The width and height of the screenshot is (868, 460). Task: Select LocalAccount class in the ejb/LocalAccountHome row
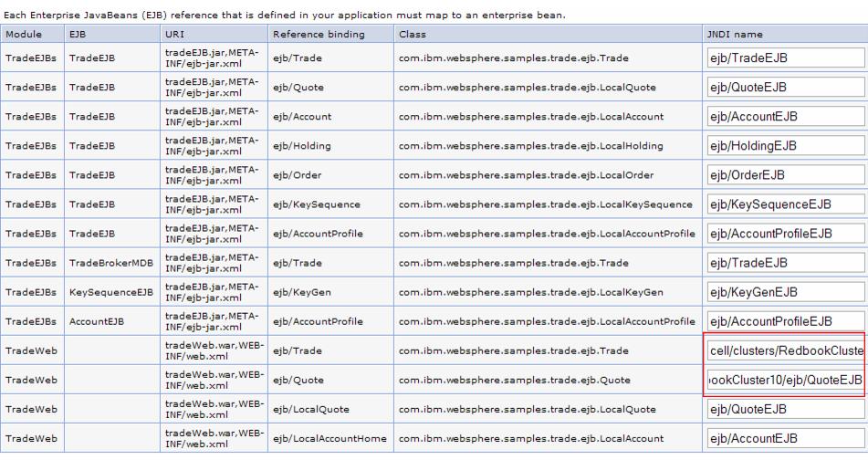(531, 439)
